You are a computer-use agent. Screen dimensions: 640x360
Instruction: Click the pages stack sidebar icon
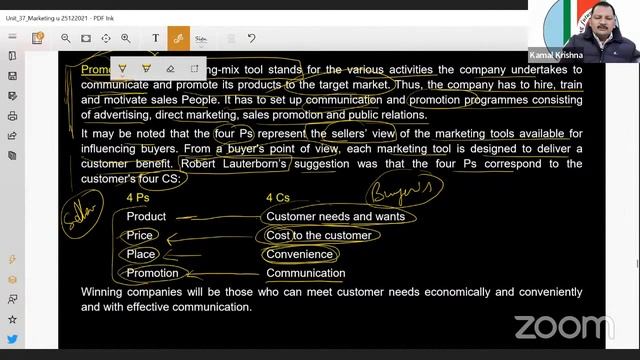[12, 156]
